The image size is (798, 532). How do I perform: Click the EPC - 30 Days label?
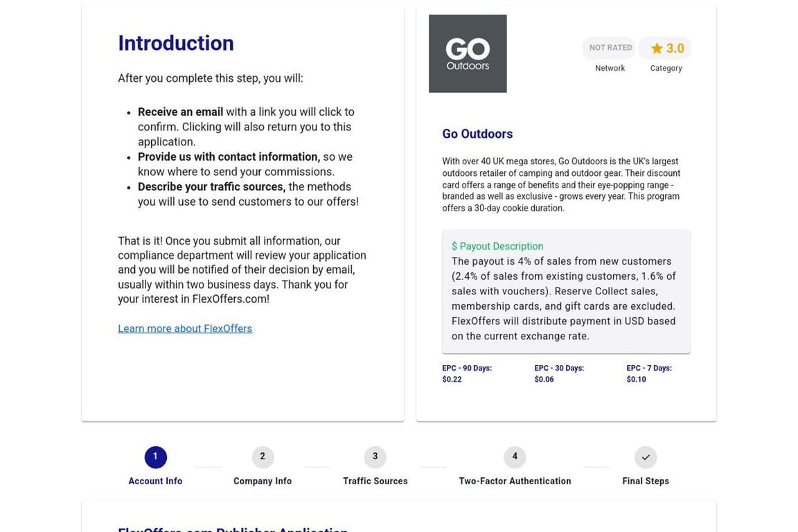(x=559, y=368)
